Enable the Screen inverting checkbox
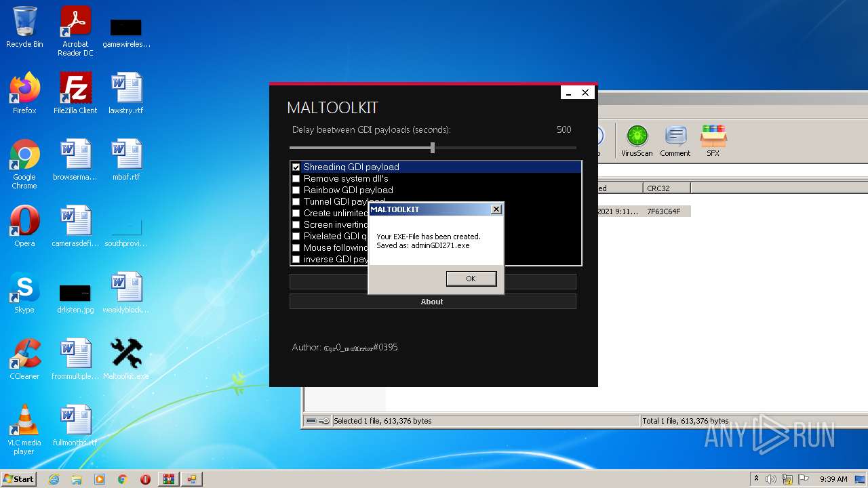The image size is (868, 488). pos(296,225)
